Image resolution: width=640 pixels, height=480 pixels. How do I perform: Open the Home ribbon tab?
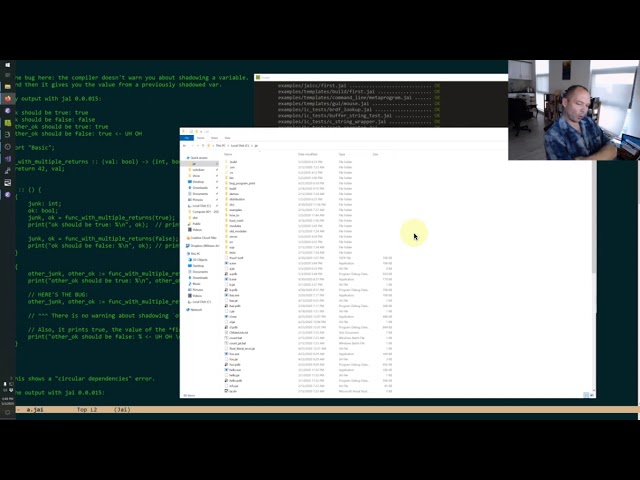[200, 138]
